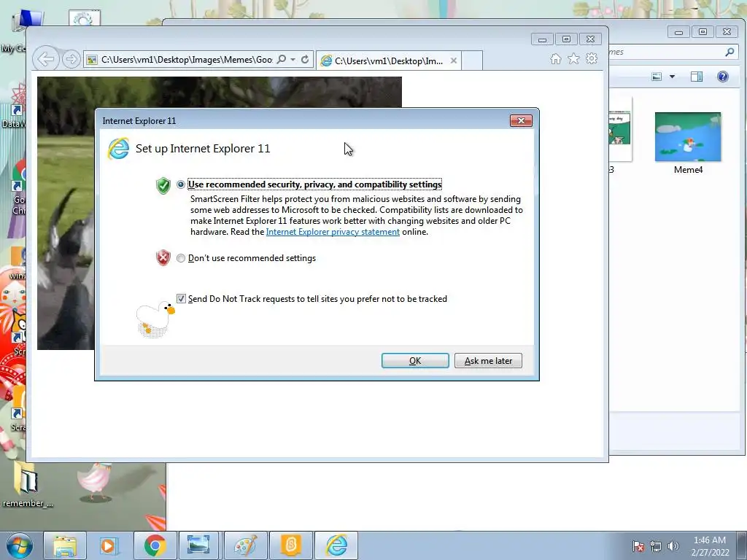Select the recommended security settings radio button
This screenshot has height=560, width=747.
181,184
